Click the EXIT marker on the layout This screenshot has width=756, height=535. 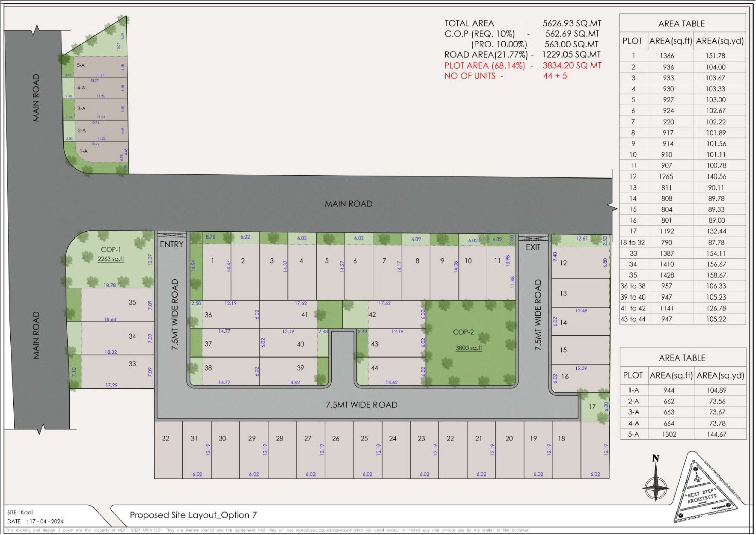(533, 247)
